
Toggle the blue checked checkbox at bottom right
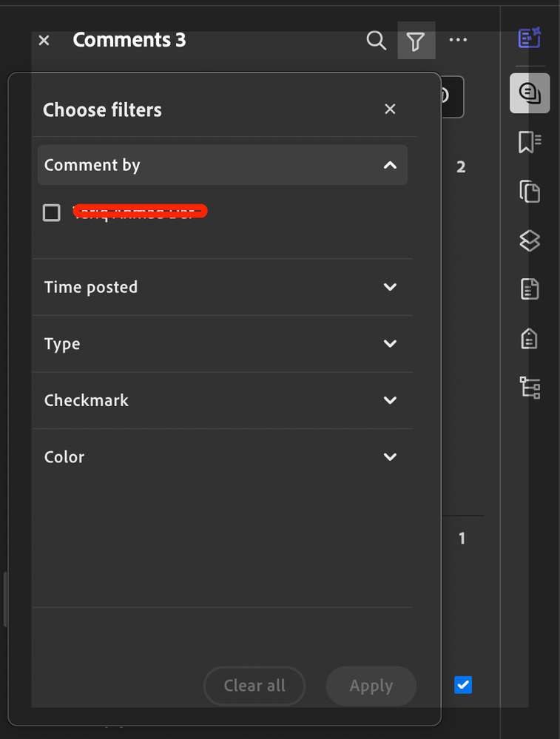click(x=463, y=685)
